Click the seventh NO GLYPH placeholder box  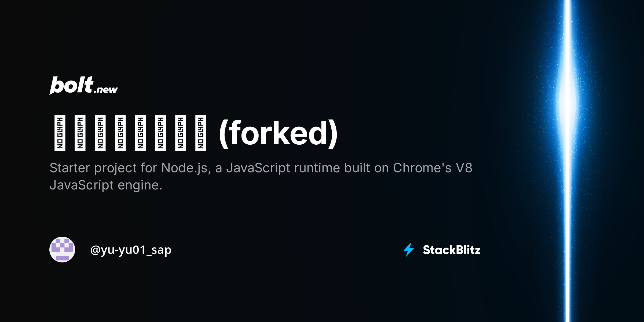point(181,133)
